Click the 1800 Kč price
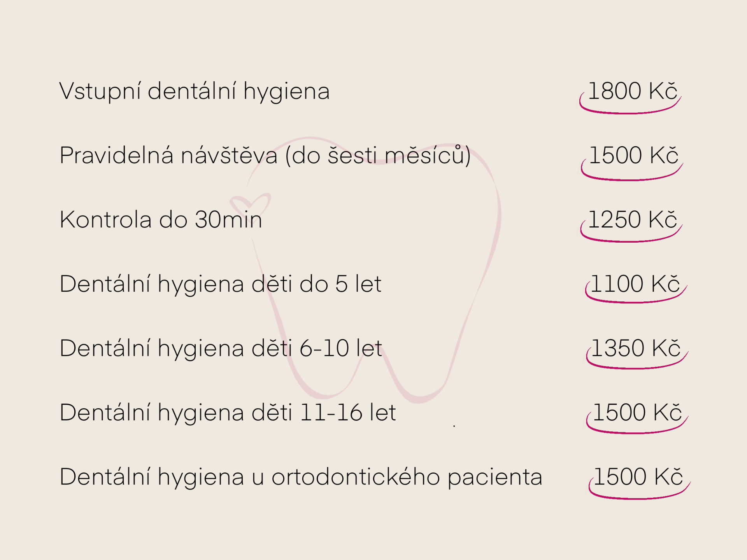The width and height of the screenshot is (747, 560). (633, 91)
